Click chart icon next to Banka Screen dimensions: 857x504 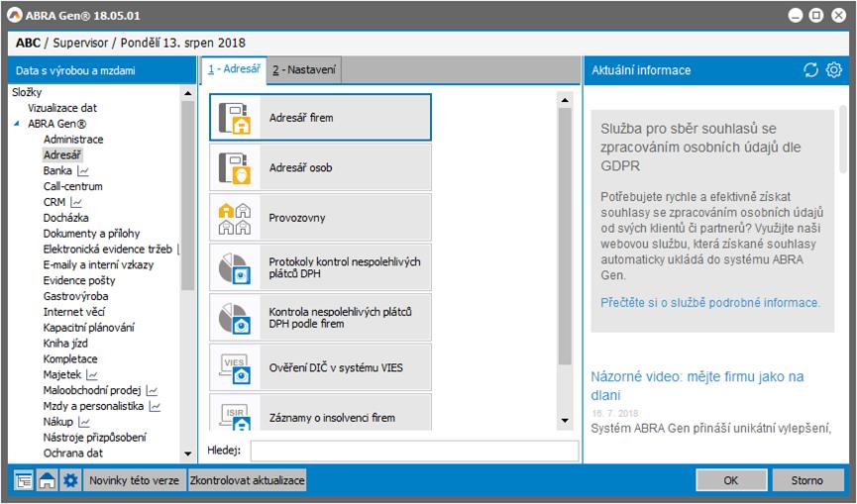tap(82, 171)
